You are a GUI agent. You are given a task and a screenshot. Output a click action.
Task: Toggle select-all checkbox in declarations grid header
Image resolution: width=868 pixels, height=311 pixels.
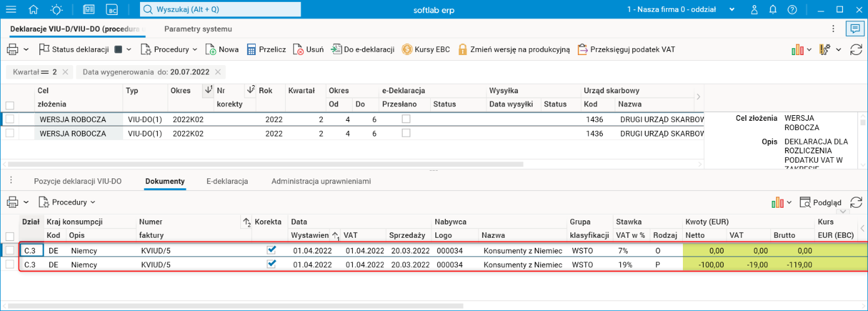9,105
